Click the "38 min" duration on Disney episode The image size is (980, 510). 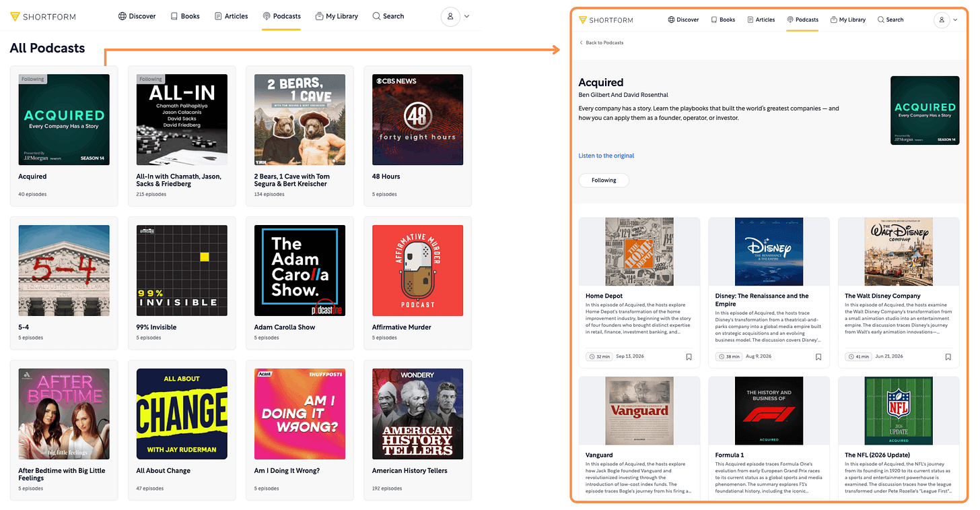(x=730, y=356)
